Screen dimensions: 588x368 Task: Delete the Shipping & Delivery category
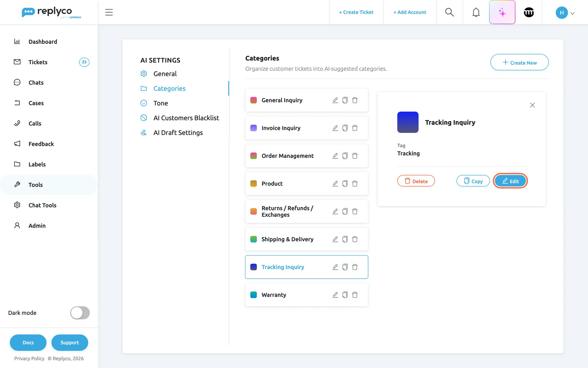(355, 239)
